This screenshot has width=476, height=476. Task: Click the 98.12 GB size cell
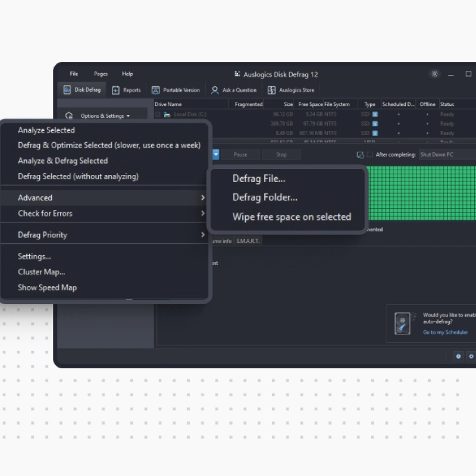click(x=283, y=114)
